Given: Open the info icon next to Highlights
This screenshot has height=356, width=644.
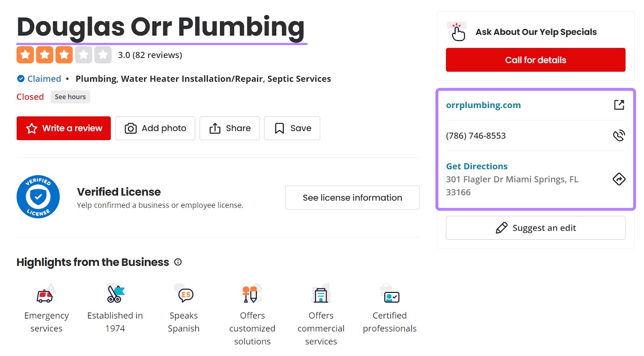Looking at the screenshot, I should point(178,262).
